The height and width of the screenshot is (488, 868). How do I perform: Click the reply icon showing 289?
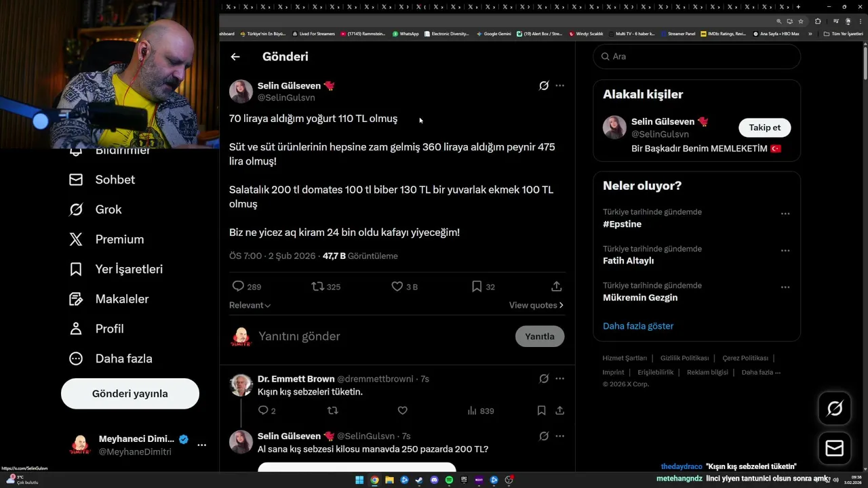(238, 286)
